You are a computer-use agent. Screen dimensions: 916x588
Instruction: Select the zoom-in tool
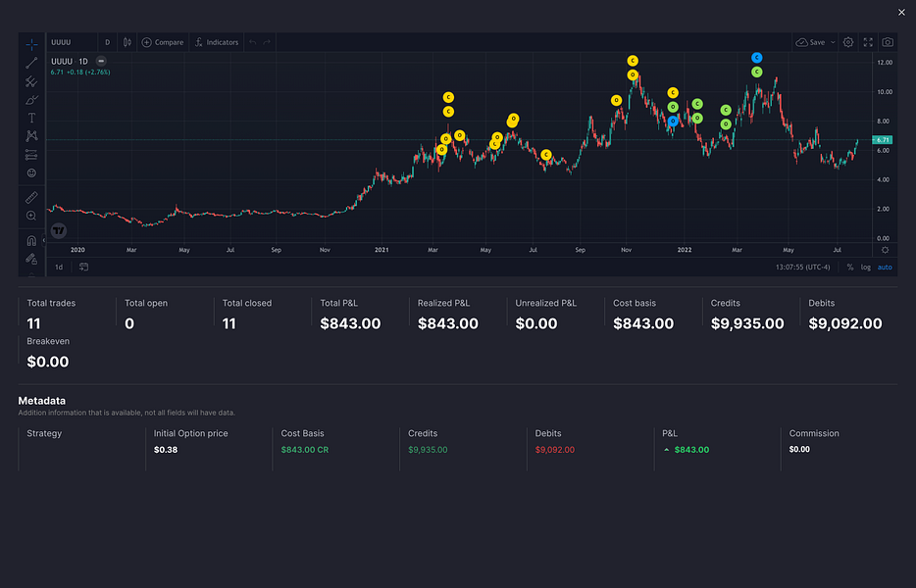tap(30, 216)
